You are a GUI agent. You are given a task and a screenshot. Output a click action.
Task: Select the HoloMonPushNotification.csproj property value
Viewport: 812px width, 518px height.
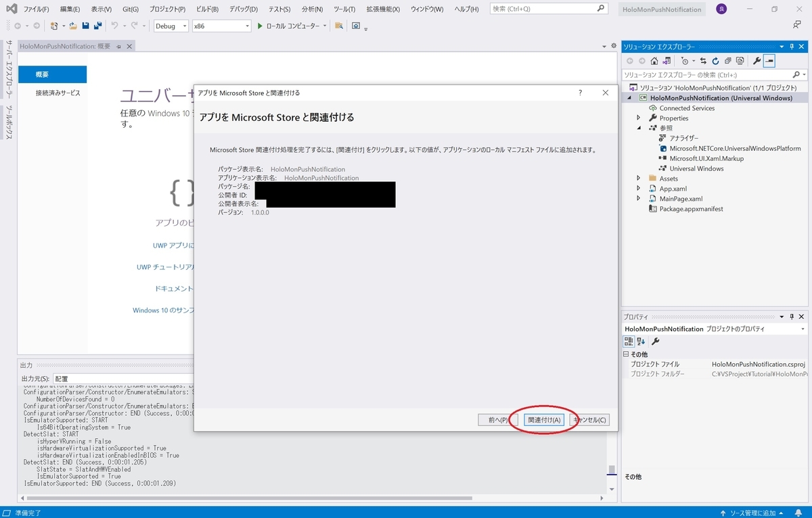(758, 364)
